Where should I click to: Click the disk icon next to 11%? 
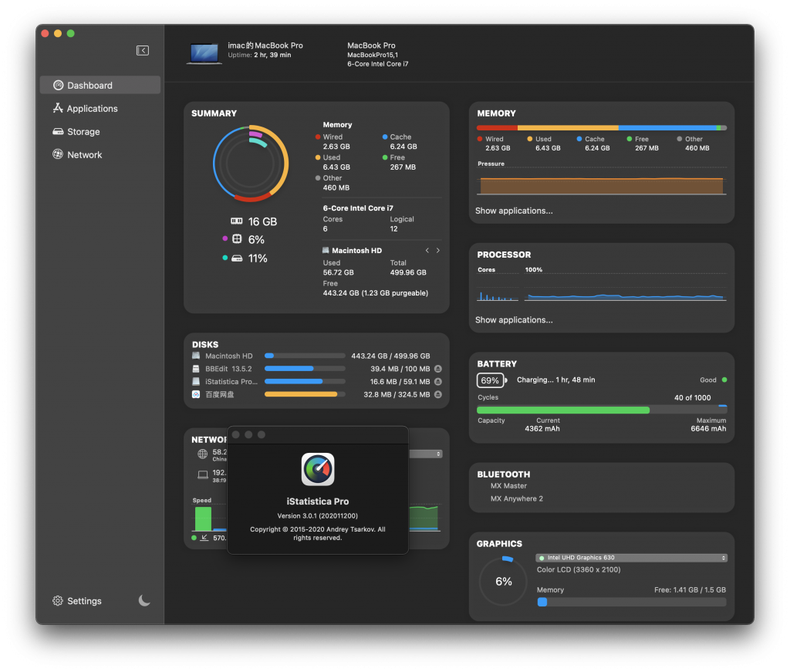(x=237, y=258)
